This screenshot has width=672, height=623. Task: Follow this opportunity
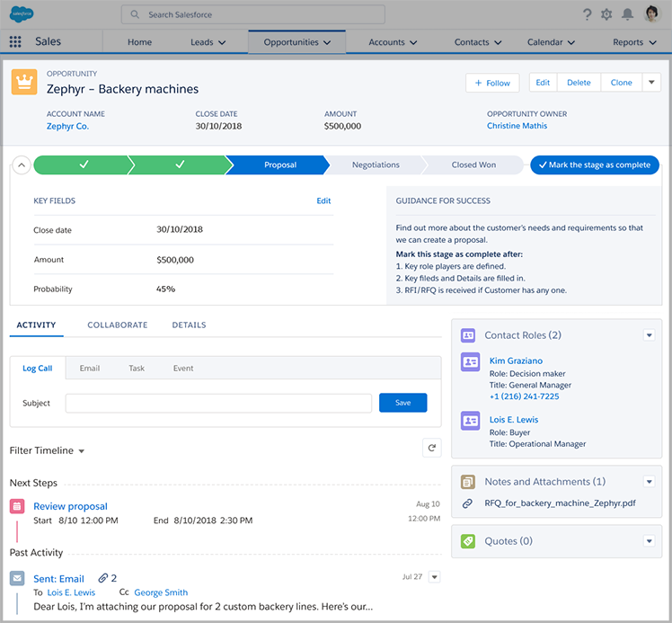click(492, 83)
